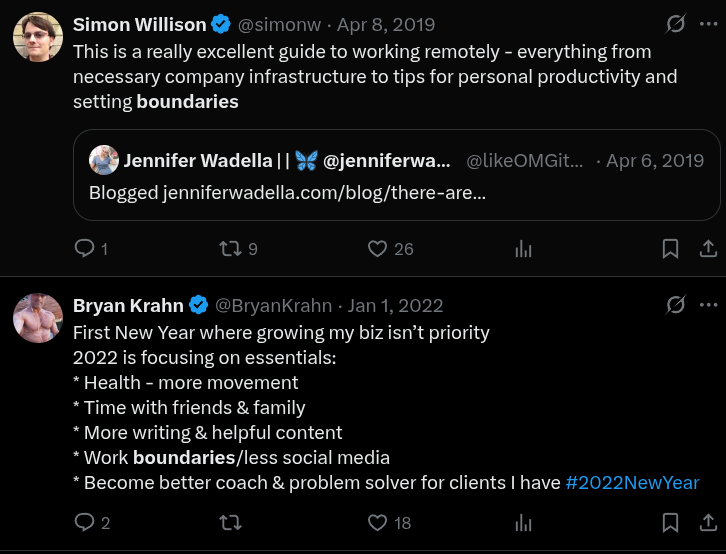Open more options menu on Bryan's tweet
726x554 pixels.
click(x=708, y=305)
